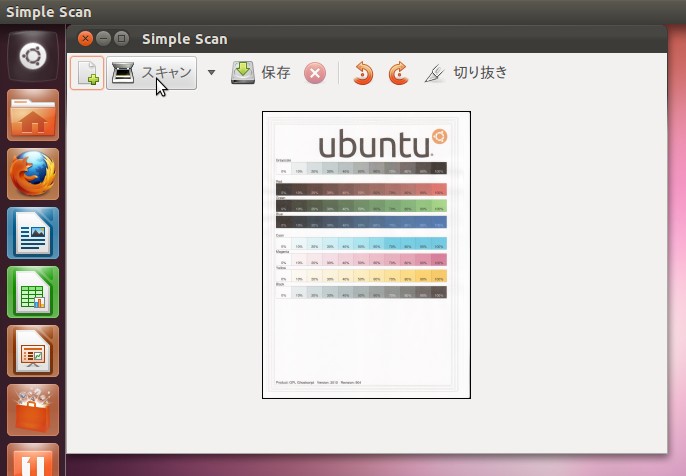Open LibreOffice Writer from the launcher
686x476 pixels.
click(33, 233)
